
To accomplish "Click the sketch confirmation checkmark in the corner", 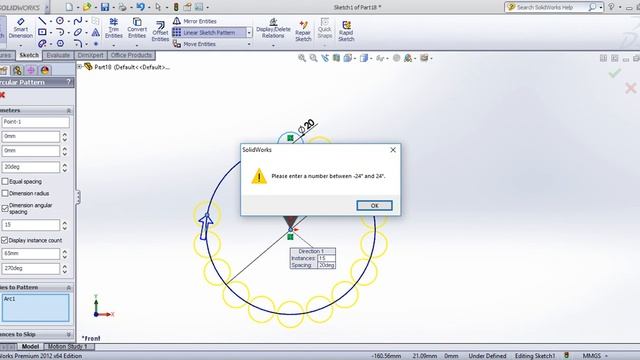I will point(615,73).
